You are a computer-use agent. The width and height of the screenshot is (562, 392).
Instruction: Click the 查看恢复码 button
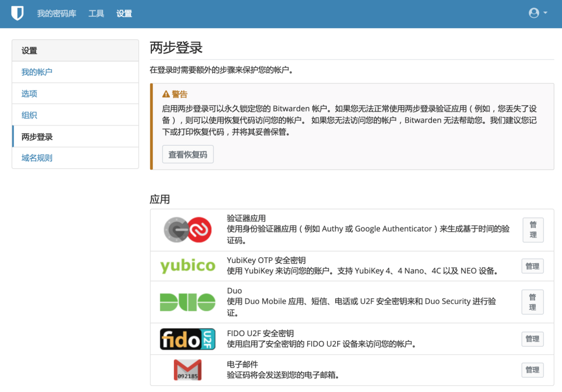click(x=188, y=154)
